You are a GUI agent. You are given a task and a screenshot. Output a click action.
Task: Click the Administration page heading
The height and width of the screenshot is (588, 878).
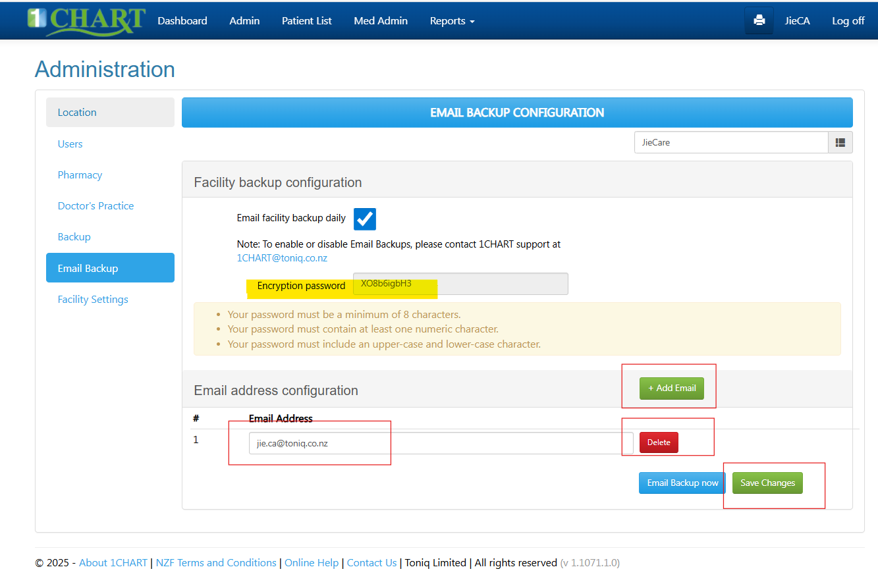point(105,69)
